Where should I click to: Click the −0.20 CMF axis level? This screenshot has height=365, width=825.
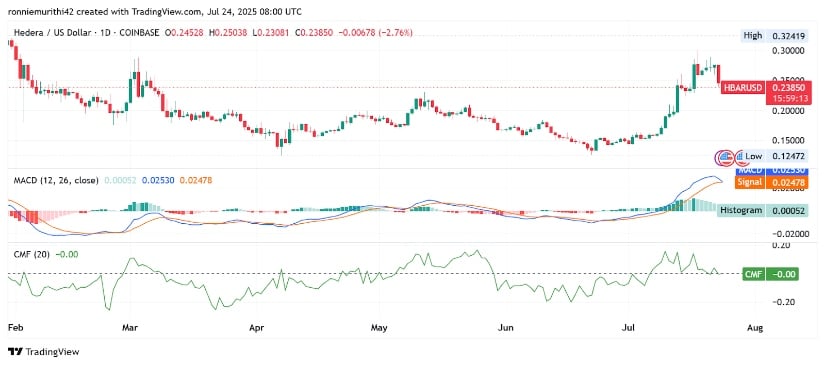[784, 302]
